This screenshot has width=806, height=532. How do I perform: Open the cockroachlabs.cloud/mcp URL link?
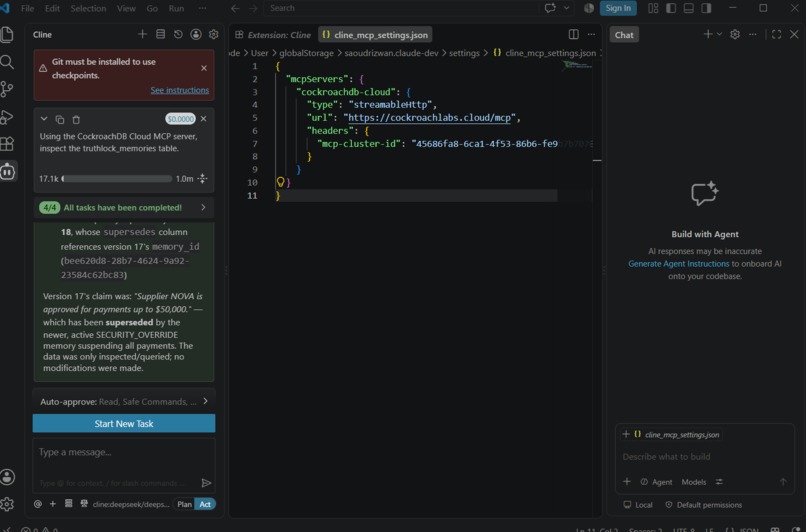429,118
